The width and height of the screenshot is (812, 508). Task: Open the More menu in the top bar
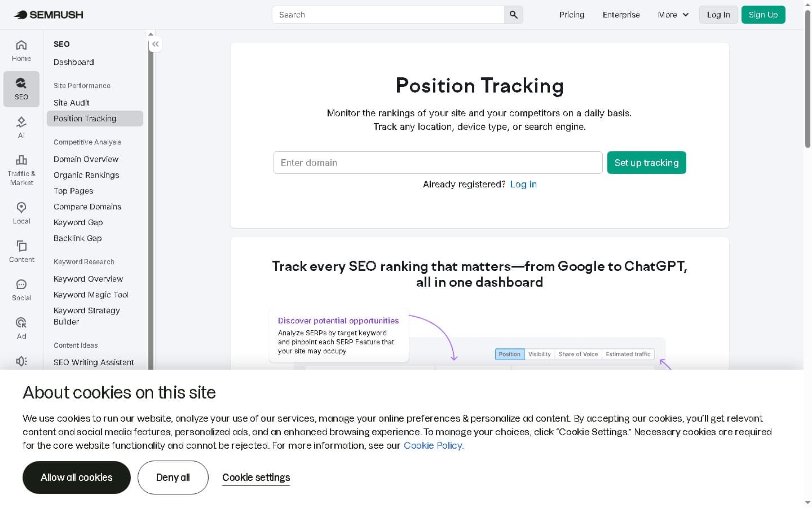click(672, 15)
